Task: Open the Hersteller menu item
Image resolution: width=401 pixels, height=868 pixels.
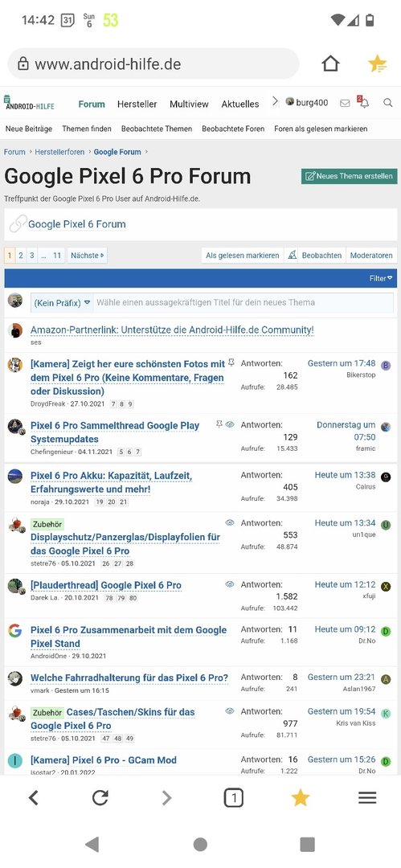Action: click(x=137, y=104)
